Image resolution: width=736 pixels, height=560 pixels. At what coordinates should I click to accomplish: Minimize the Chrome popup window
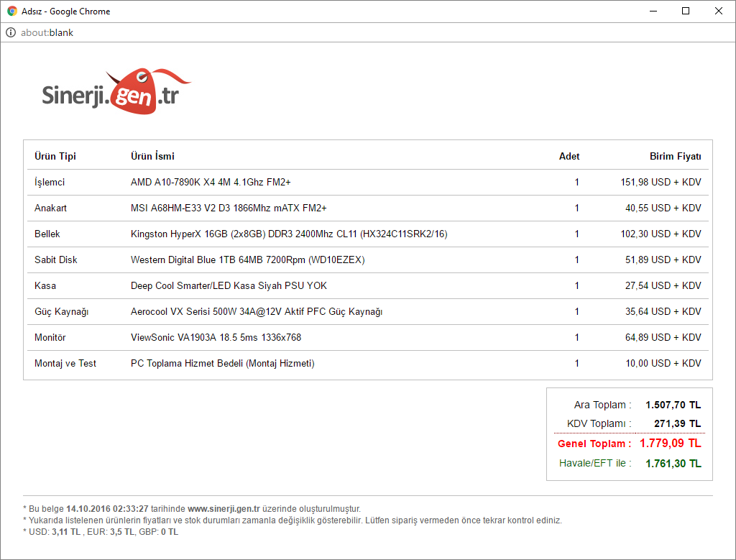pyautogui.click(x=653, y=12)
